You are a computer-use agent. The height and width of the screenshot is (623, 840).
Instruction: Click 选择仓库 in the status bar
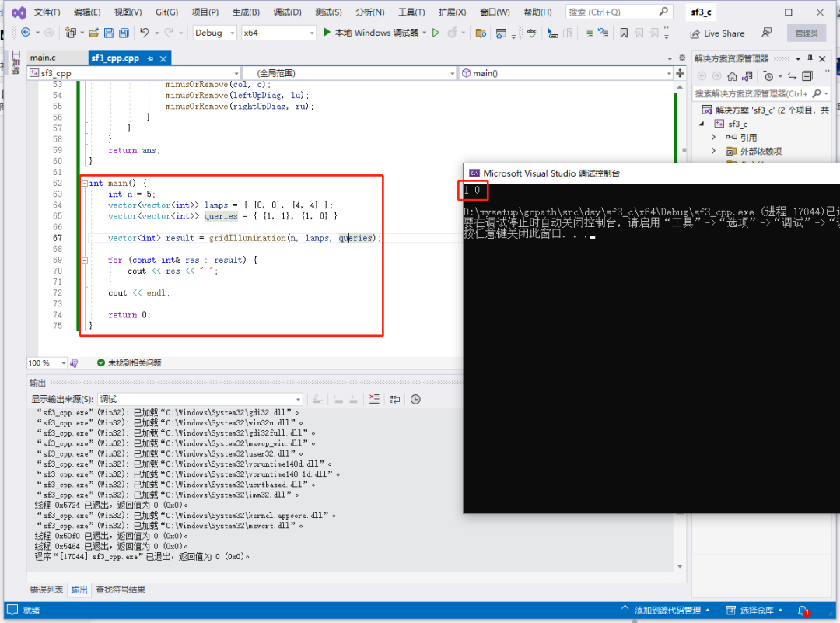[754, 610]
